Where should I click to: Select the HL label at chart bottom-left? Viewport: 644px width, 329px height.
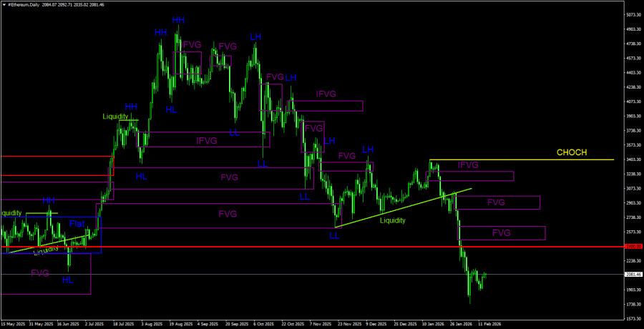(x=67, y=280)
